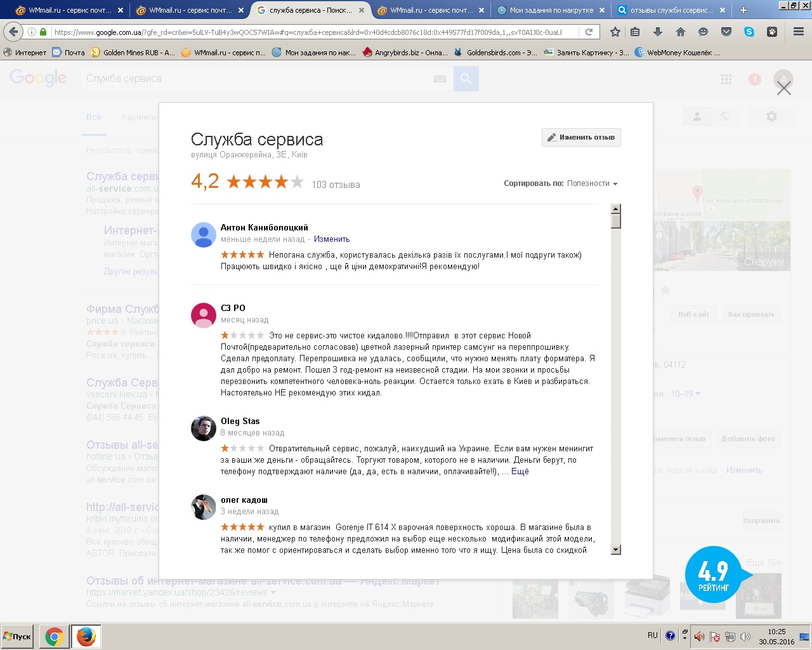Click СЗ РО's pink avatar
The width and height of the screenshot is (812, 650).
click(x=204, y=315)
